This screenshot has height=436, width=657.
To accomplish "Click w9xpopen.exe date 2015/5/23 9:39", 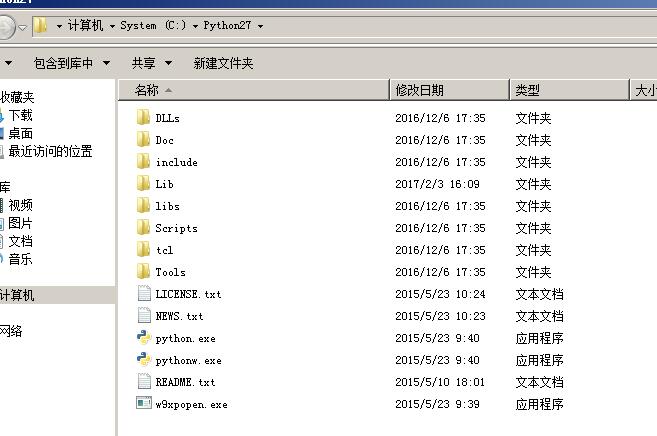I will click(437, 404).
